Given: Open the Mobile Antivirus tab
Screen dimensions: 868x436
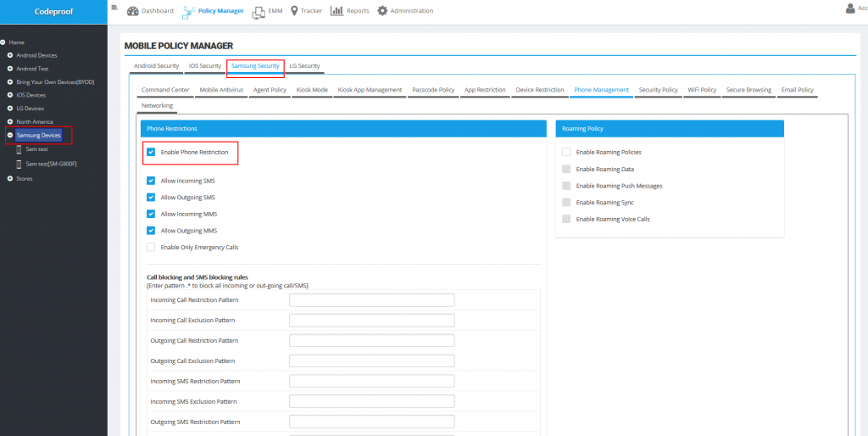Looking at the screenshot, I should click(x=221, y=90).
